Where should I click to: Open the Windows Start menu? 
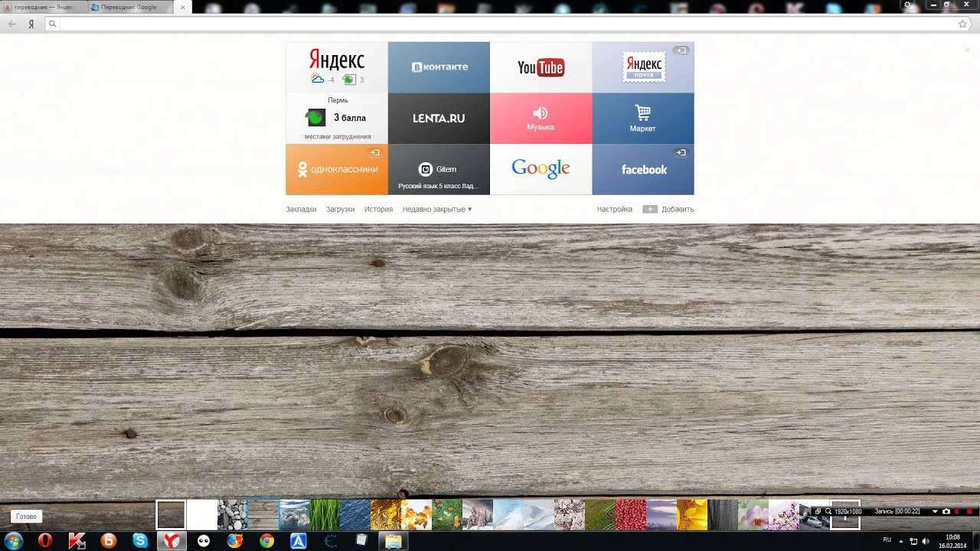(14, 540)
